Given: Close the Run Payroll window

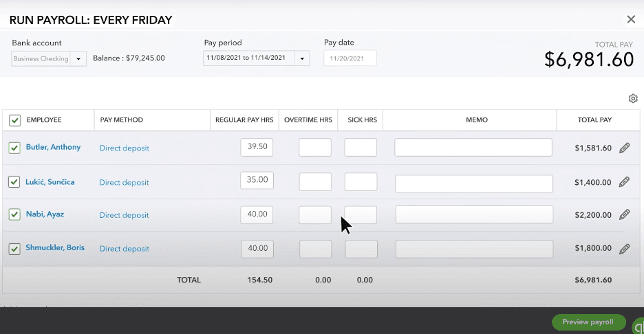Looking at the screenshot, I should coord(631,19).
